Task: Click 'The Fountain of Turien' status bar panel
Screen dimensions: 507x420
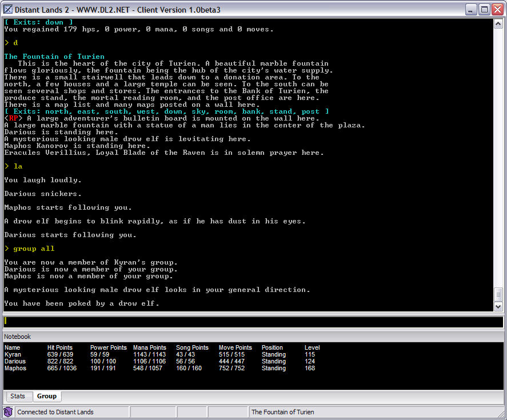Action: (283, 412)
